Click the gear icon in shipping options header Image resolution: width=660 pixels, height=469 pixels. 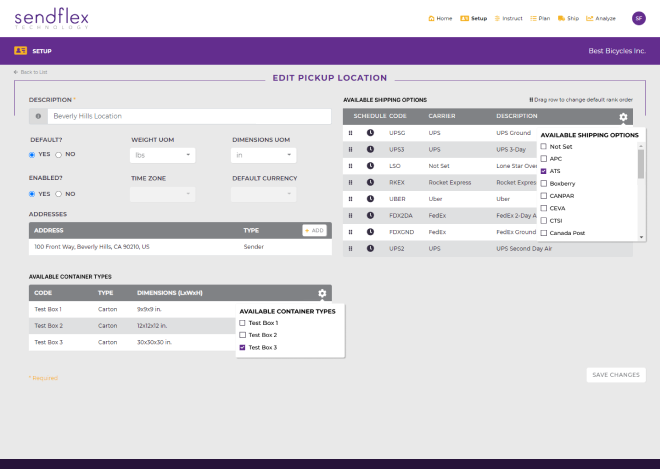[623, 117]
